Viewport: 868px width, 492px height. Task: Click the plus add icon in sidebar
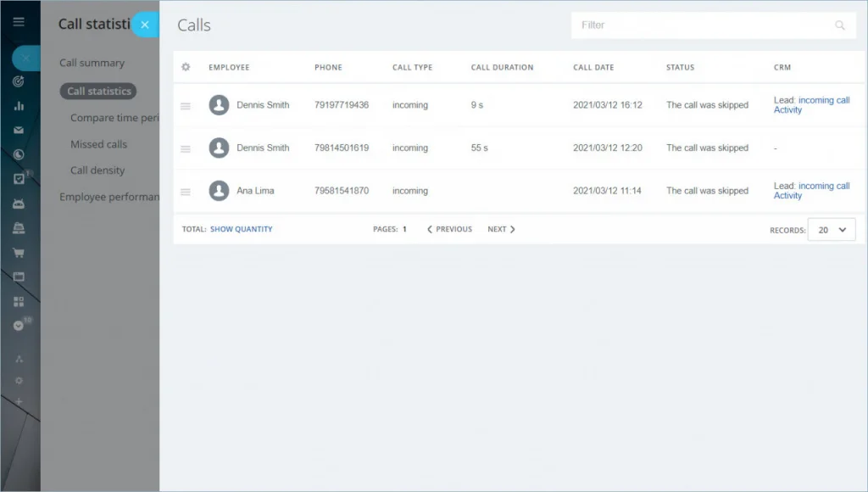pyautogui.click(x=19, y=401)
